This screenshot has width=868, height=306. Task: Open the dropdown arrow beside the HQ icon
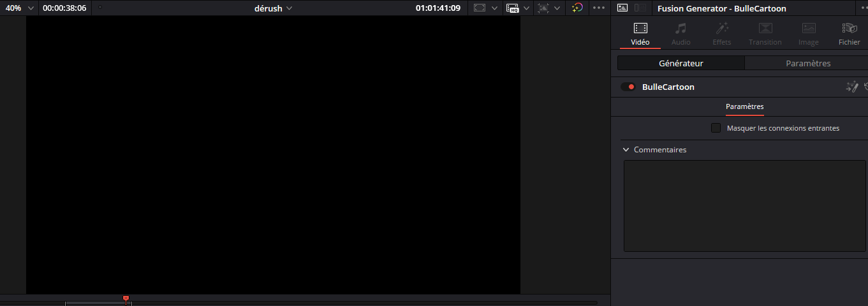click(527, 8)
